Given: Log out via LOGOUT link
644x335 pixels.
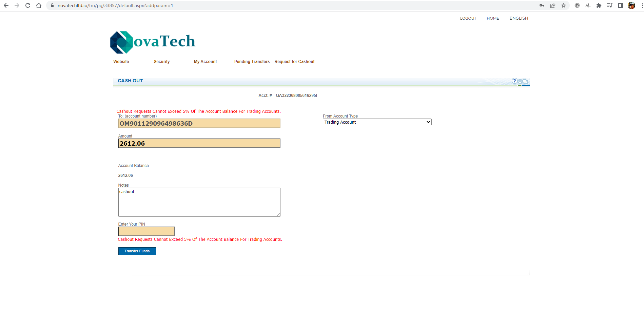Looking at the screenshot, I should click(468, 18).
